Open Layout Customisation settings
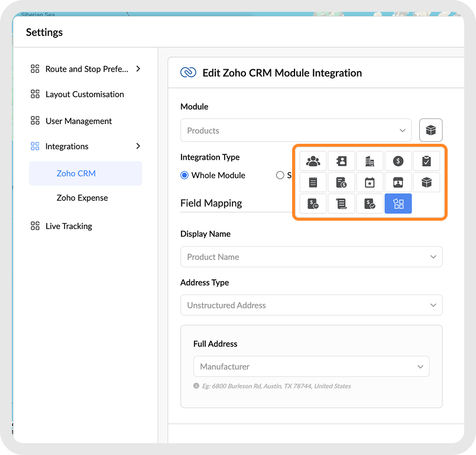The width and height of the screenshot is (476, 455). click(x=86, y=94)
